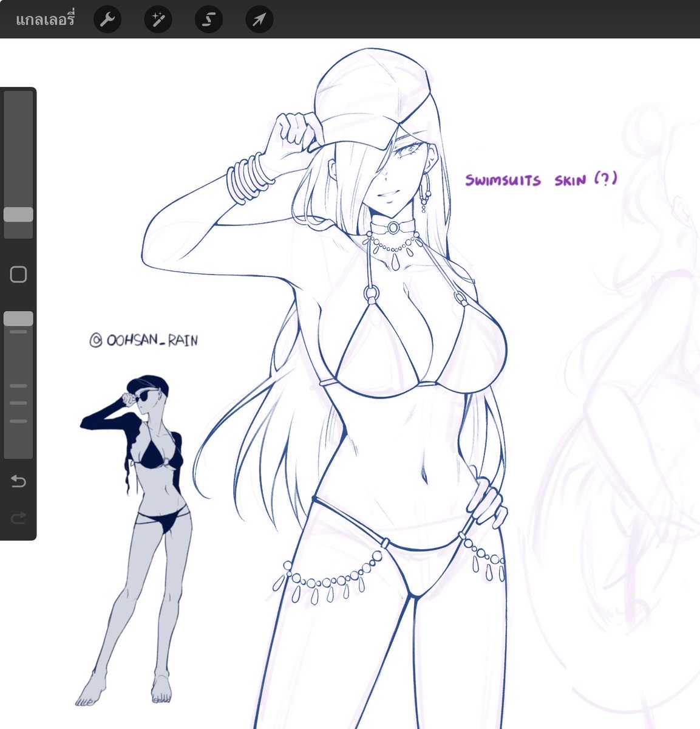Click the brush size slider handle

18,214
